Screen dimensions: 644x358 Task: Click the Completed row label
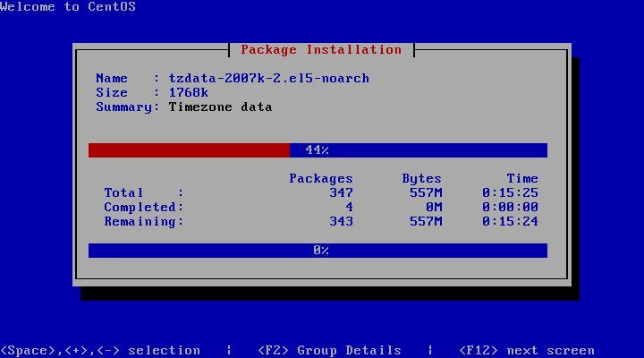click(143, 207)
